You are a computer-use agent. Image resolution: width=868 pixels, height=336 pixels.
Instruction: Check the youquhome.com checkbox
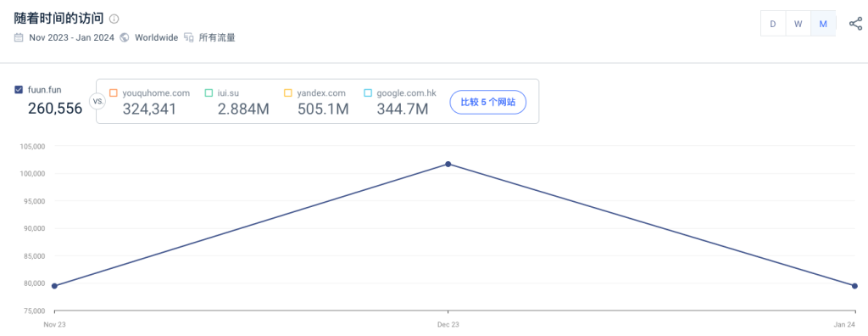[x=114, y=93]
